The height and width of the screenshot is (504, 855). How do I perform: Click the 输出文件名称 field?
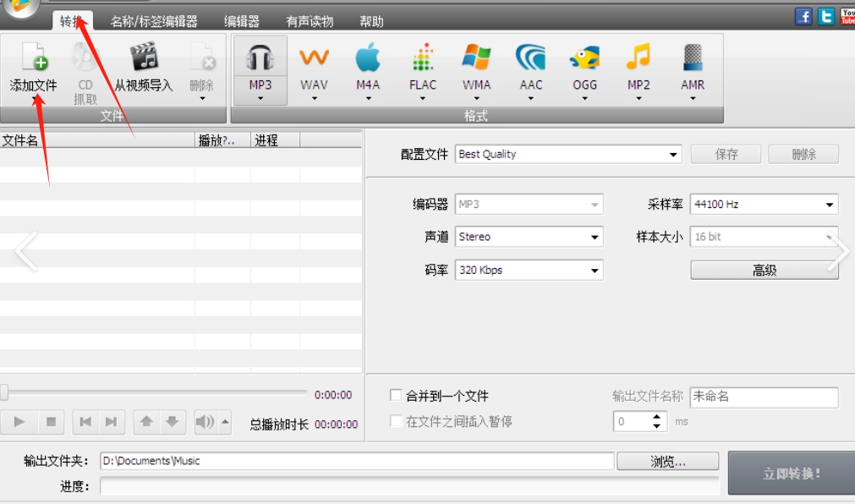[x=764, y=397]
